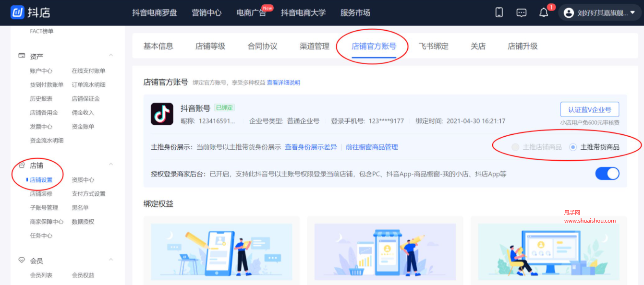Open the 查看身份展示差异 link

(311, 147)
